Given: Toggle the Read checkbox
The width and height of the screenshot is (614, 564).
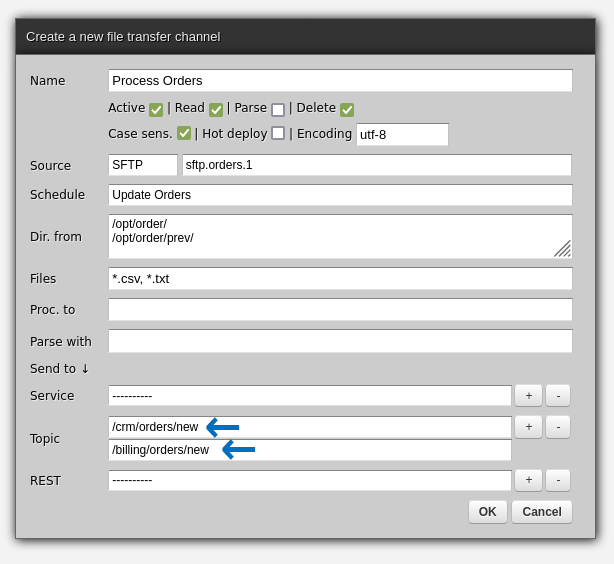Looking at the screenshot, I should coord(216,110).
